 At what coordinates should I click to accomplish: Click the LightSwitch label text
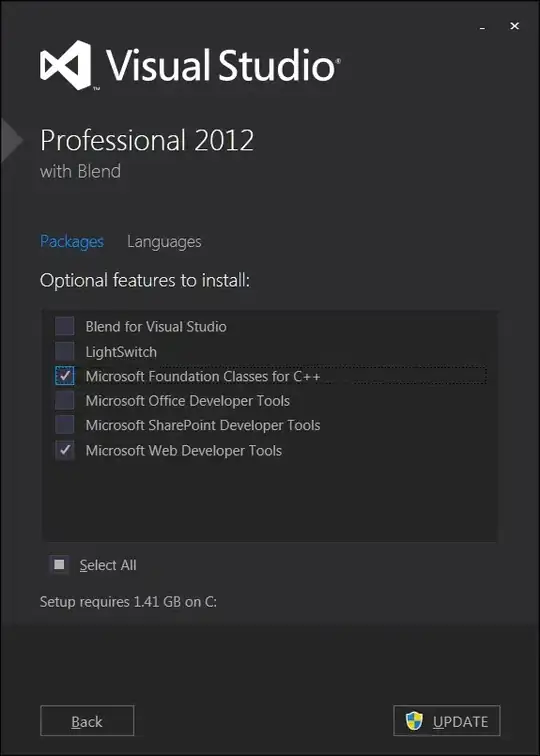tap(121, 352)
